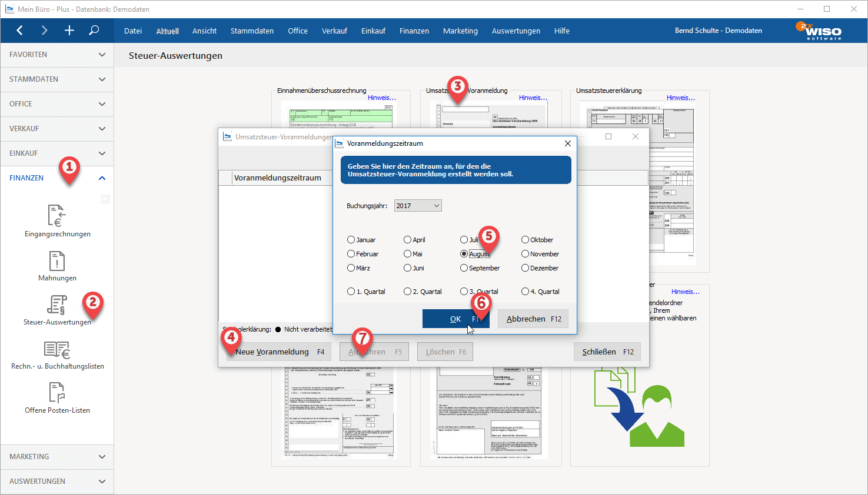Collapse the Finanzen sidebar section
The width and height of the screenshot is (868, 495).
coord(57,178)
